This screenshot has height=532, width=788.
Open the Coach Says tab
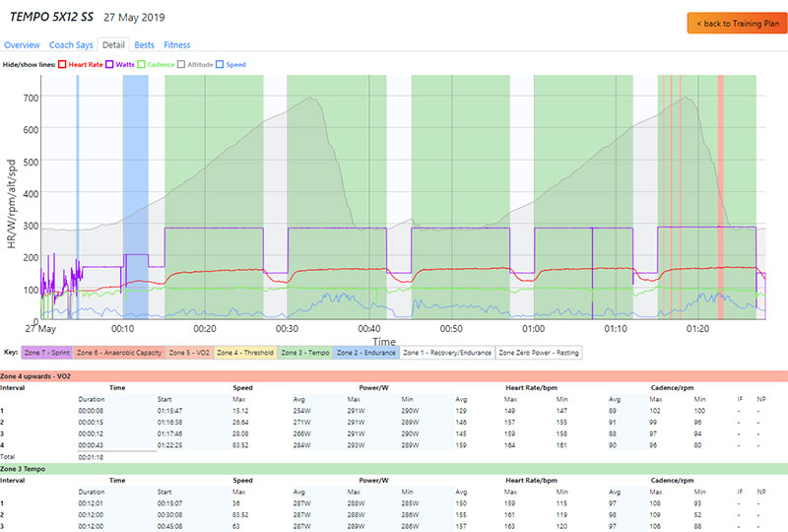pyautogui.click(x=71, y=44)
